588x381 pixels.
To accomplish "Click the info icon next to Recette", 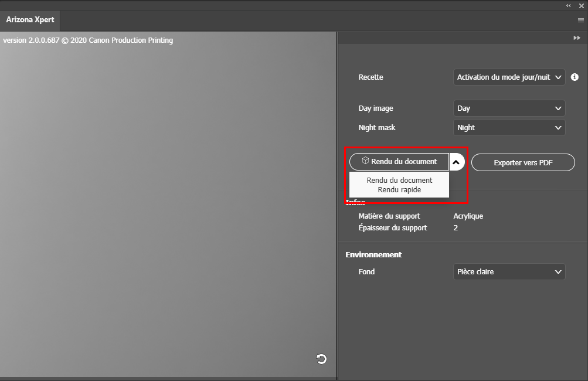I will [575, 77].
